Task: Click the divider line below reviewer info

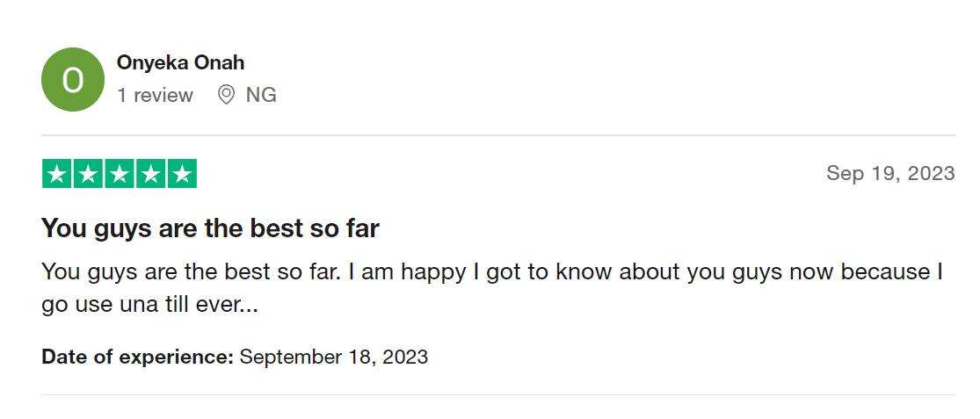Action: tap(498, 135)
